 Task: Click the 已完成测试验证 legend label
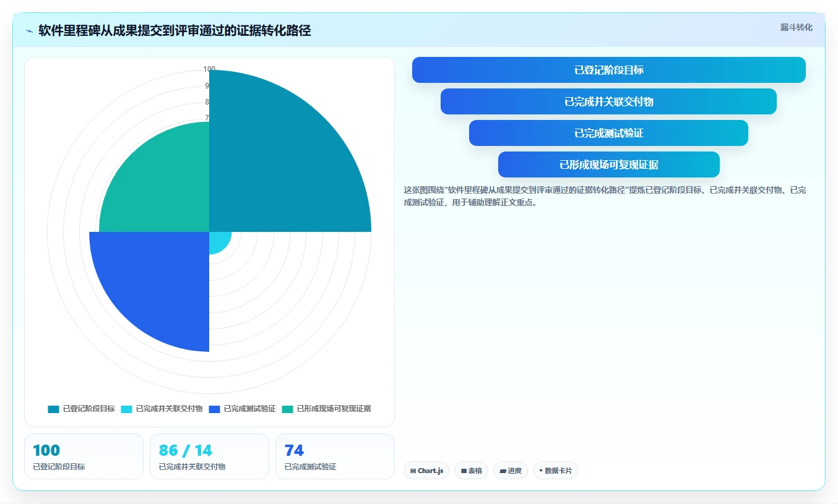click(x=249, y=409)
